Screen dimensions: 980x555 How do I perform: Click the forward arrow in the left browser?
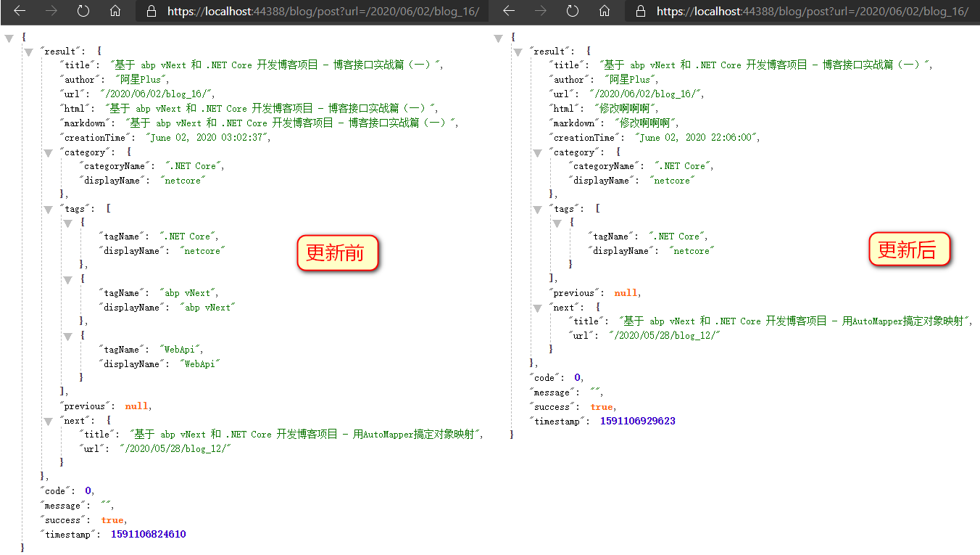51,12
